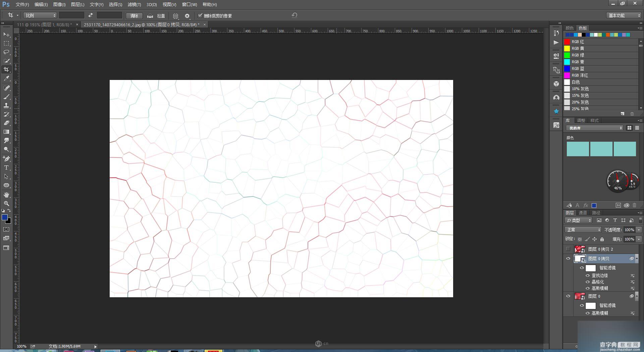Lock layer position icon

coord(594,239)
